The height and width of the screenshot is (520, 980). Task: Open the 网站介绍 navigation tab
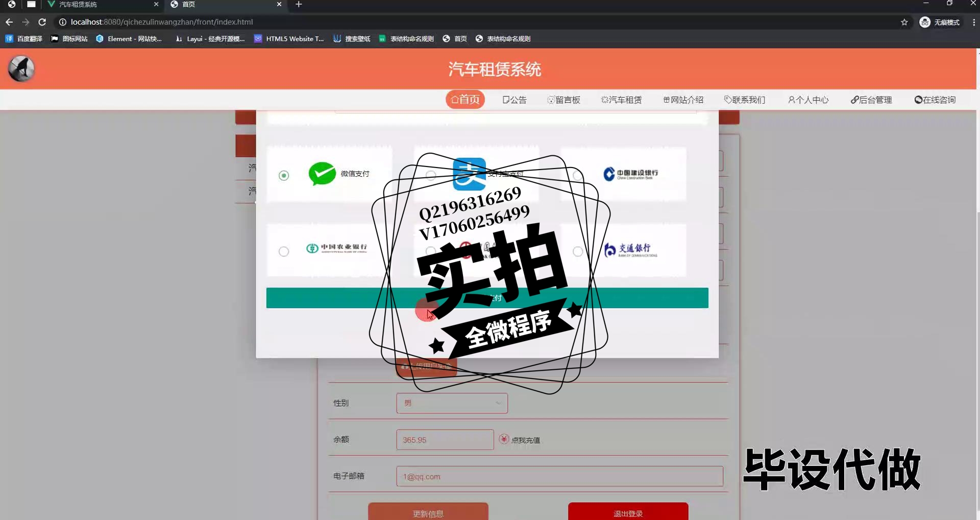pyautogui.click(x=683, y=100)
